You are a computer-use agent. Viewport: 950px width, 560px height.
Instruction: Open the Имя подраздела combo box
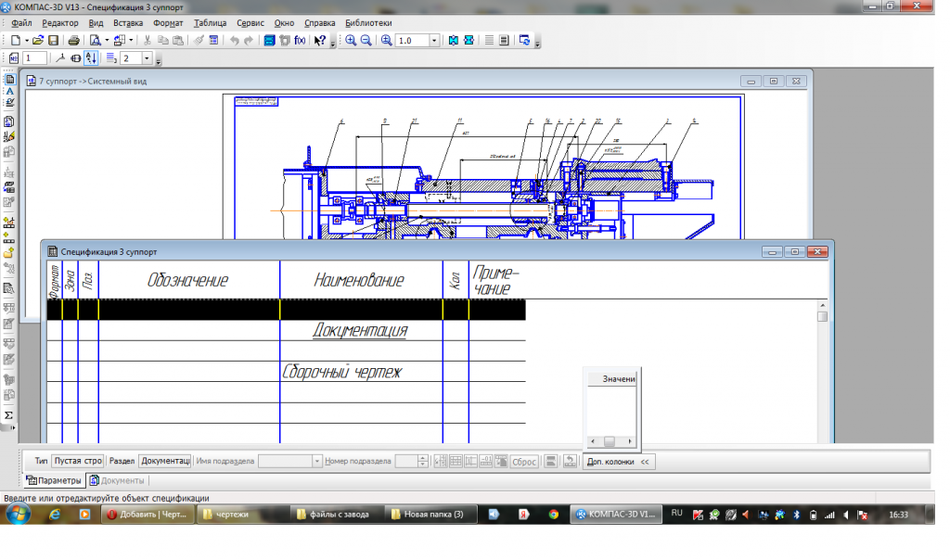tap(289, 462)
